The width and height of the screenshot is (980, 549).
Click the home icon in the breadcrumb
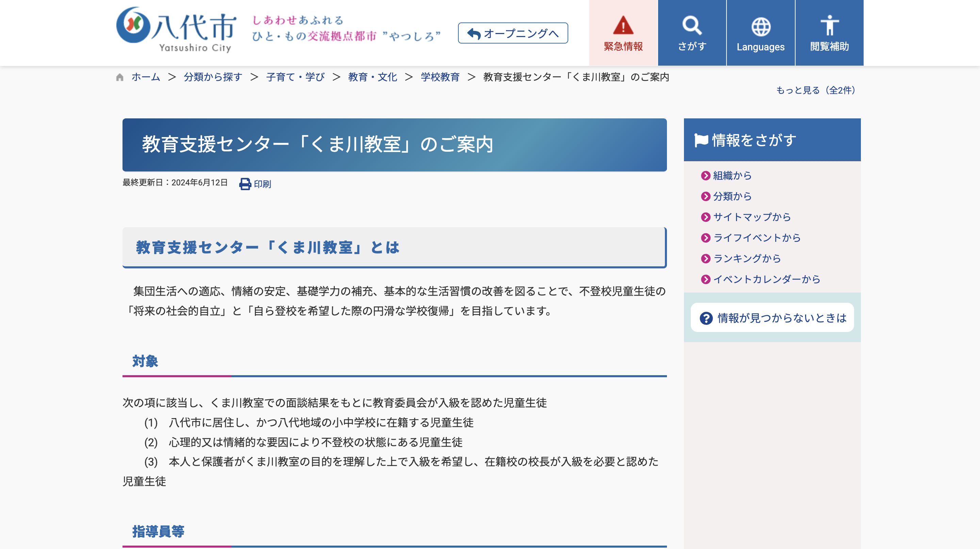(120, 77)
